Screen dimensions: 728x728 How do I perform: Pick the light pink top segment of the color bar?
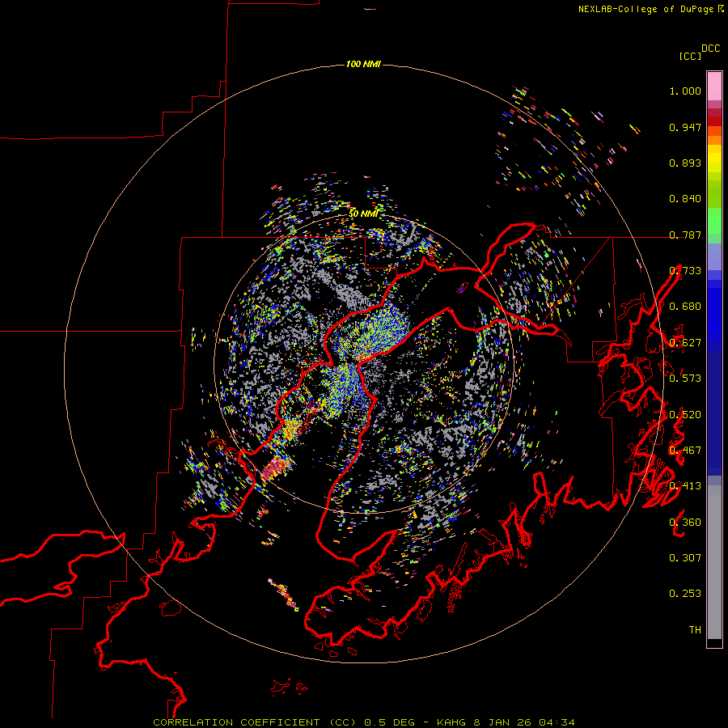pos(714,86)
